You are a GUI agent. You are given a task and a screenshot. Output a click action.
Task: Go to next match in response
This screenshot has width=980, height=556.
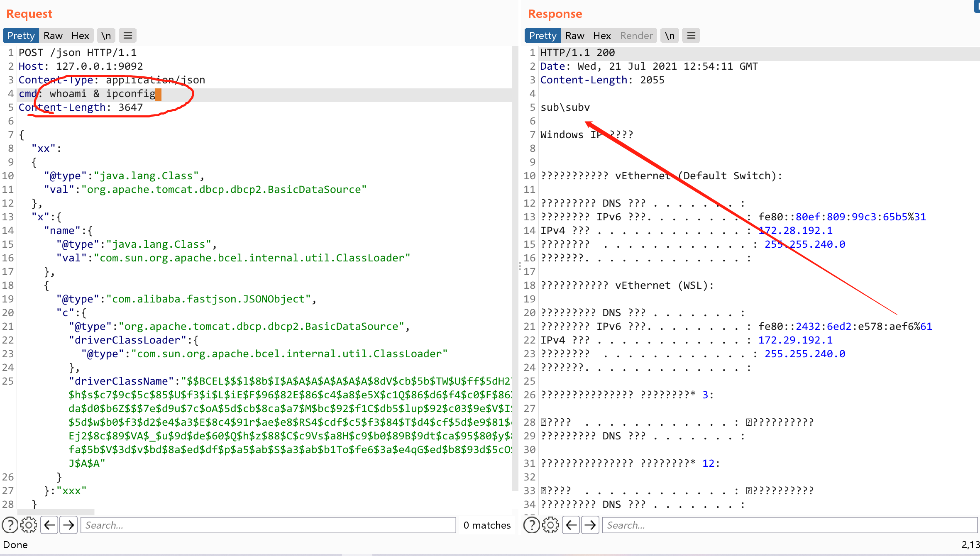[x=590, y=525]
